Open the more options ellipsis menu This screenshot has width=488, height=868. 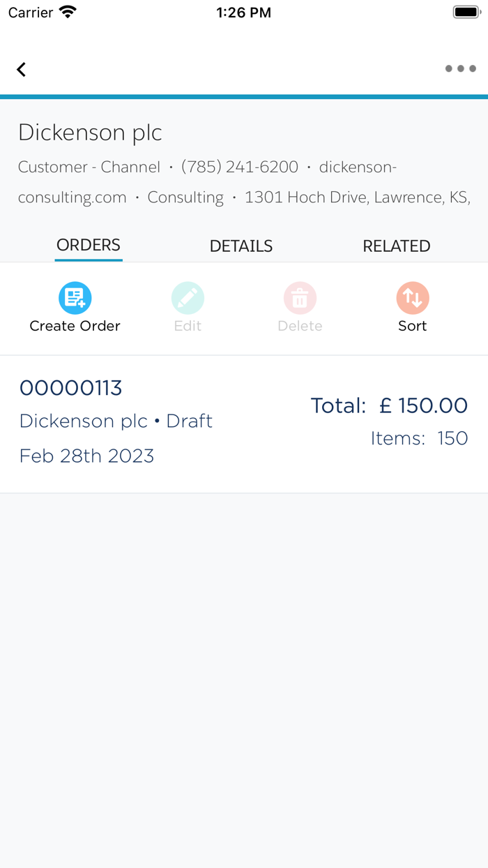[x=459, y=68]
